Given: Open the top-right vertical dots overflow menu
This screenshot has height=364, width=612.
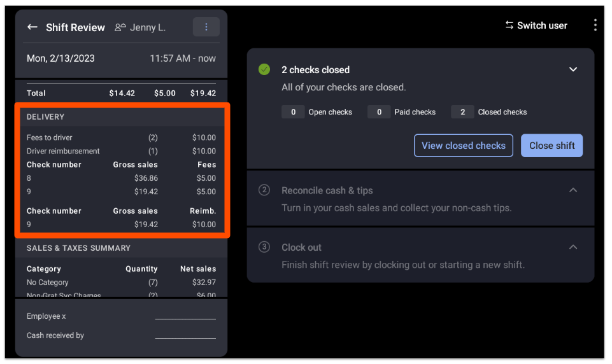Looking at the screenshot, I should (595, 25).
